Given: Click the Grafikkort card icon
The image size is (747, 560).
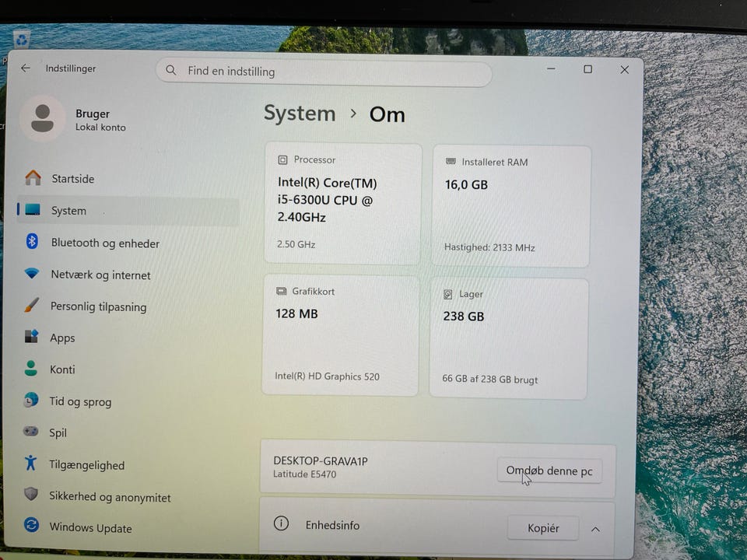Looking at the screenshot, I should 281,291.
